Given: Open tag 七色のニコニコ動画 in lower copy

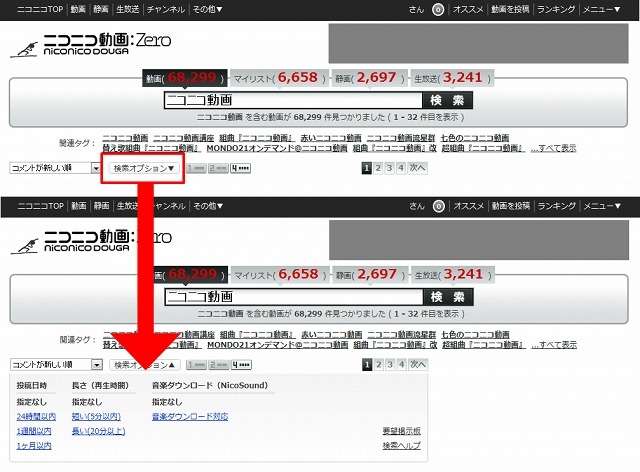Looking at the screenshot, I should [476, 334].
